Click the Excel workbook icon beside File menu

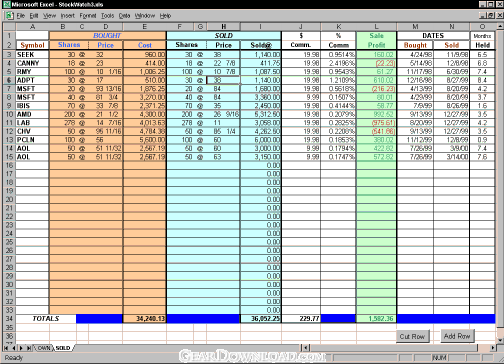[x=9, y=15]
